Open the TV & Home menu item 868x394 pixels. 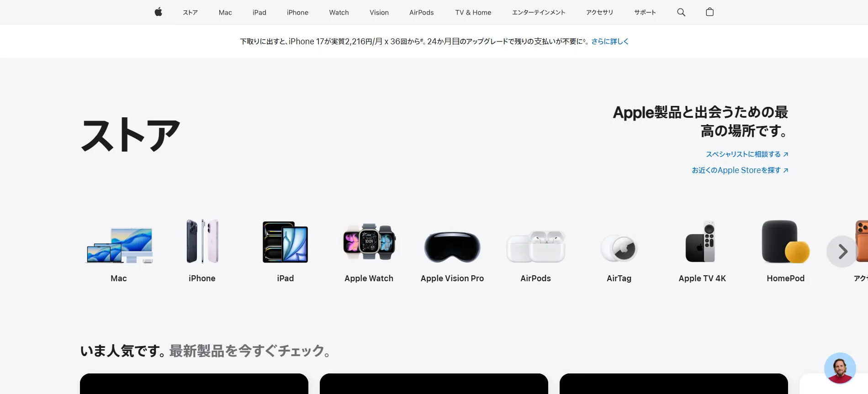[473, 12]
